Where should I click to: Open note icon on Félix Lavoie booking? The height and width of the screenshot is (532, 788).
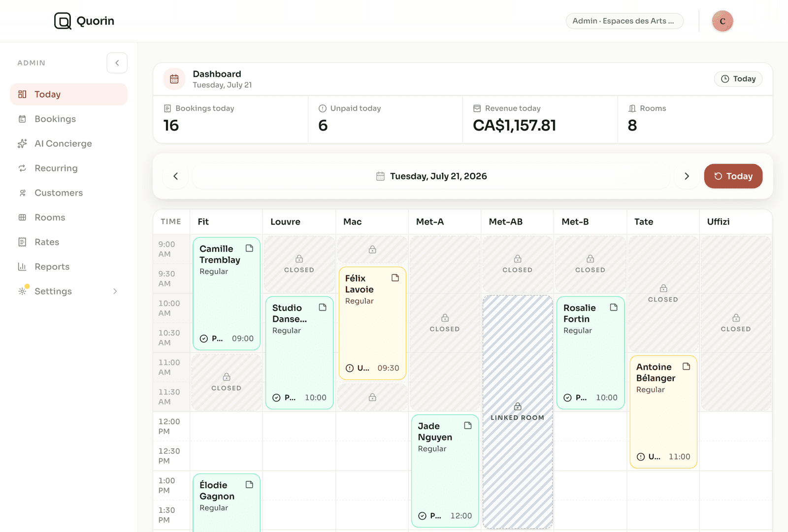(x=395, y=278)
